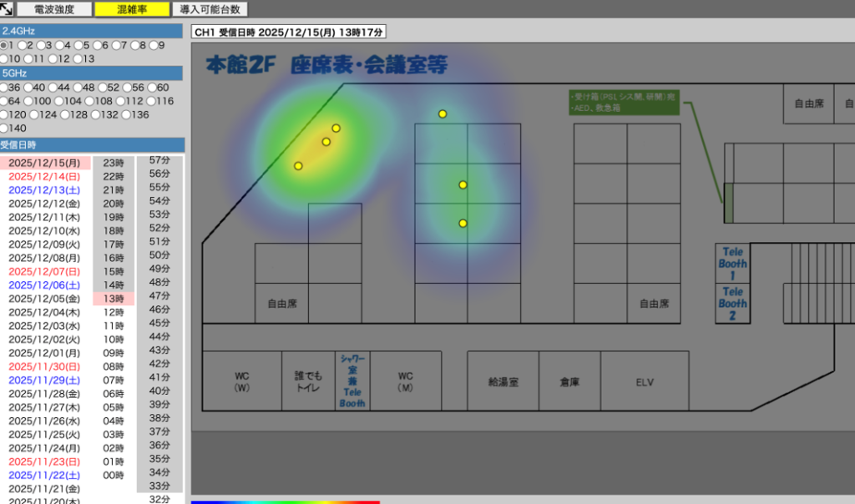Viewport: 855px width, 504px height.
Task: Click the fullscreen expand arrows icon
Action: [6, 9]
